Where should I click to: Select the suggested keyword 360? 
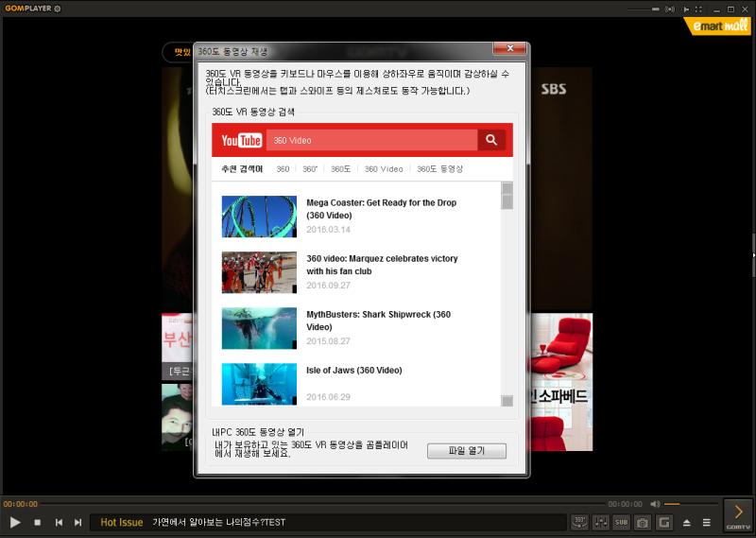(283, 169)
